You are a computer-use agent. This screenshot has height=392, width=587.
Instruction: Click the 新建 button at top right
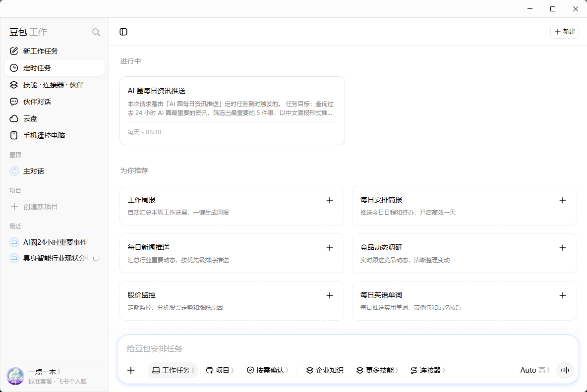[565, 32]
